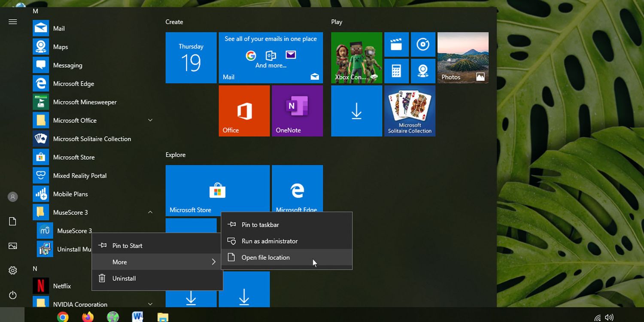644x322 pixels.
Task: Click the Create group heading
Action: (x=174, y=22)
